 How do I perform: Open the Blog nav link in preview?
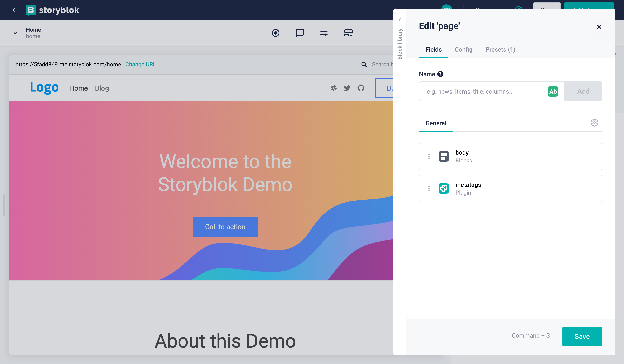pos(102,88)
